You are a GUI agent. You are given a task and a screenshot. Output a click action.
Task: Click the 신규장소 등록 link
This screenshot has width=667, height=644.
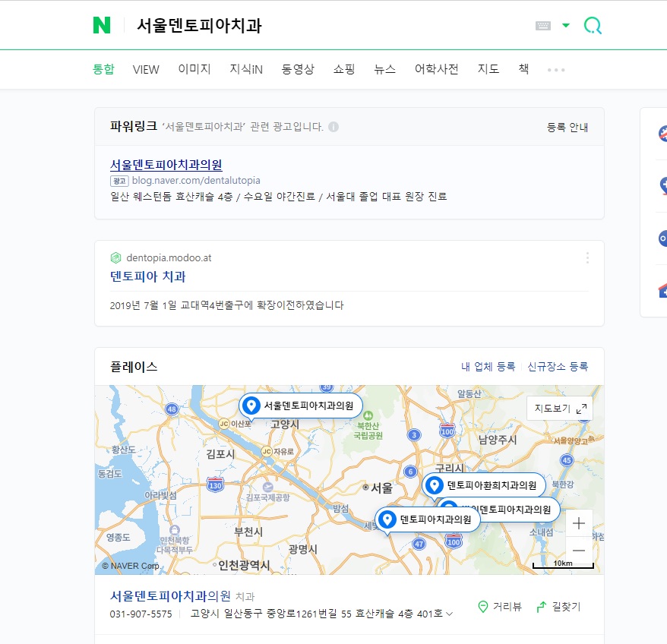[x=558, y=367]
